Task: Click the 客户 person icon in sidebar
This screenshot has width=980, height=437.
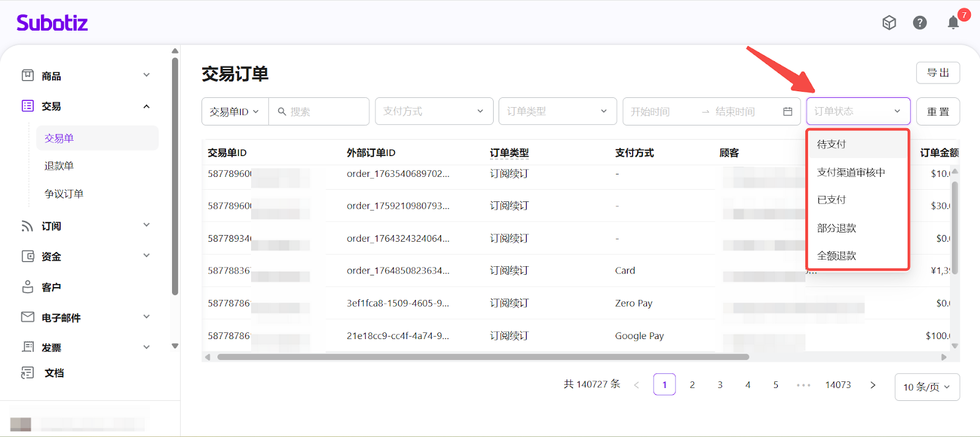Action: click(28, 286)
